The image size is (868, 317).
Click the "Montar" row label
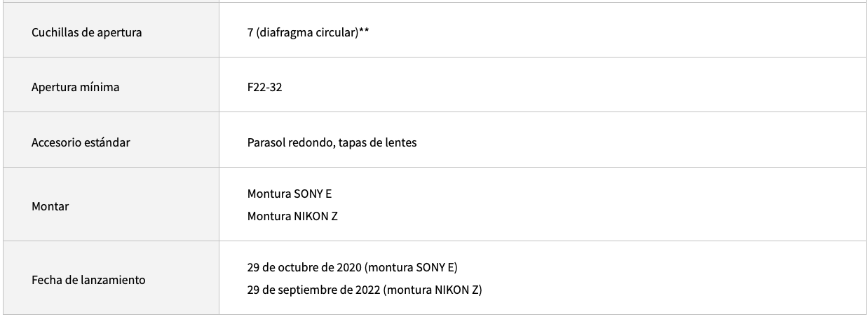coord(50,207)
